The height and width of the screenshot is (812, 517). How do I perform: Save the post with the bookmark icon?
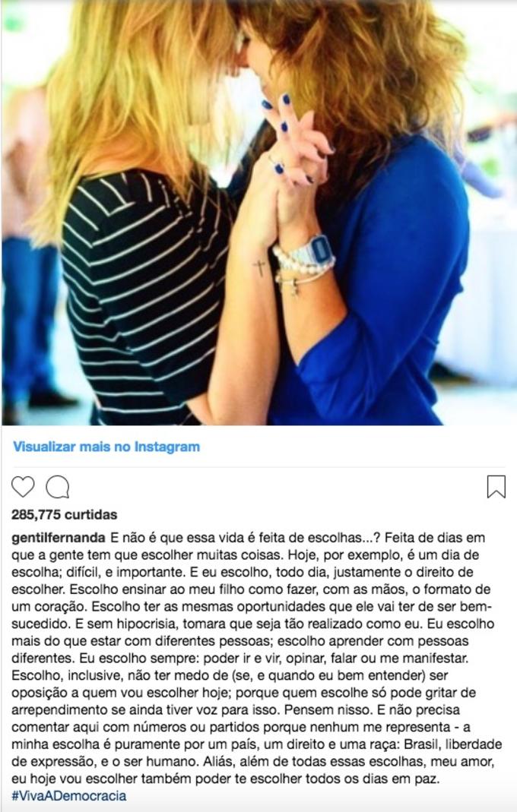tap(496, 487)
